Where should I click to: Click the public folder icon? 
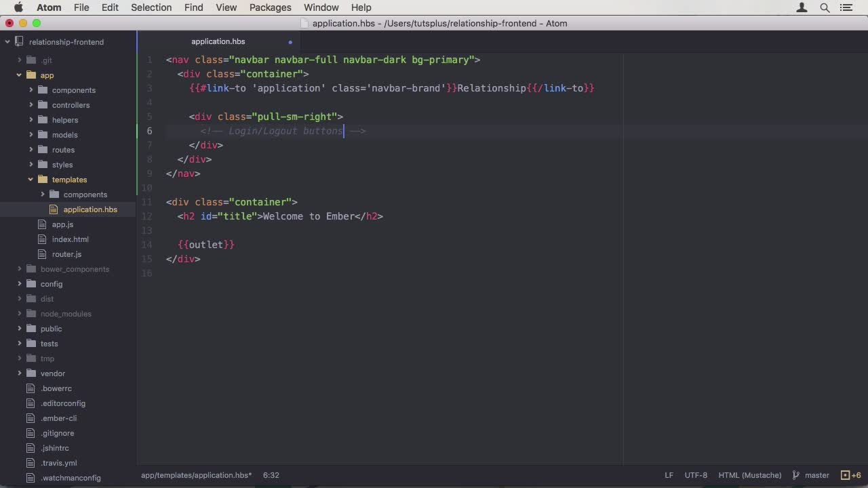coord(31,329)
